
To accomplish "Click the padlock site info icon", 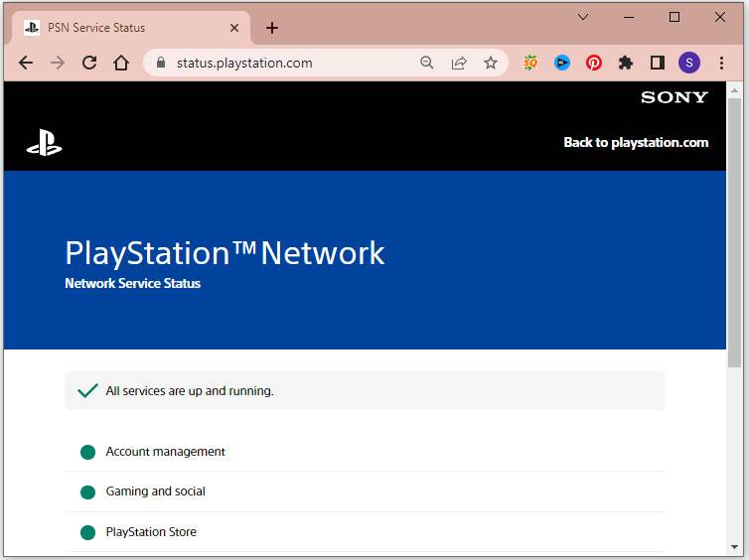I will [x=161, y=63].
